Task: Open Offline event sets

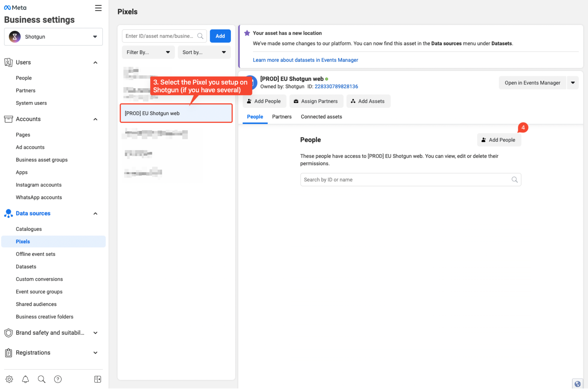Action: click(35, 254)
